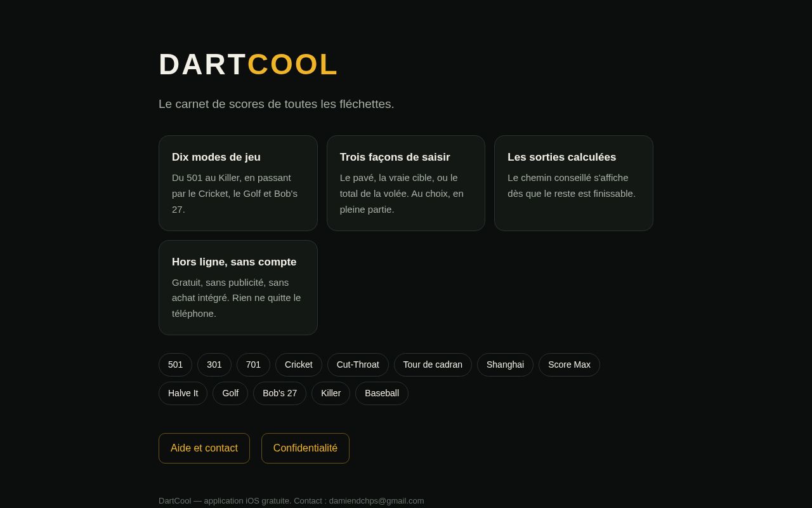Pick the Killer mode tag
This screenshot has width=812, height=508.
pyautogui.click(x=331, y=393)
